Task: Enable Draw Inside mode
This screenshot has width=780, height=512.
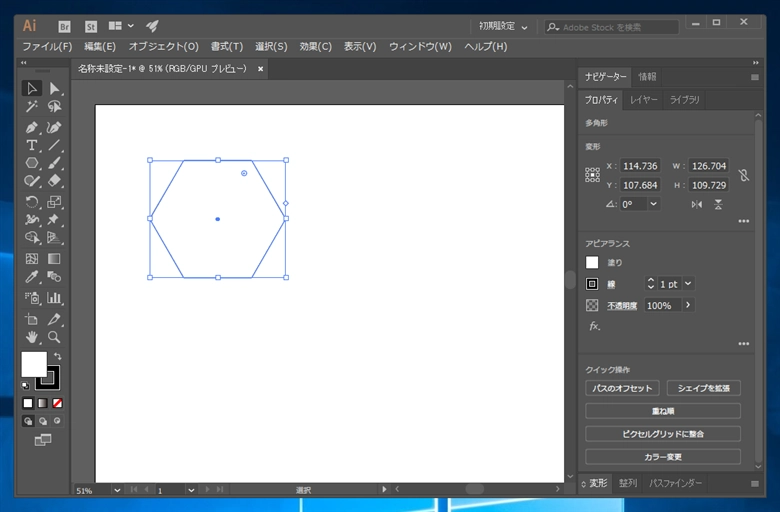Action: tap(58, 421)
